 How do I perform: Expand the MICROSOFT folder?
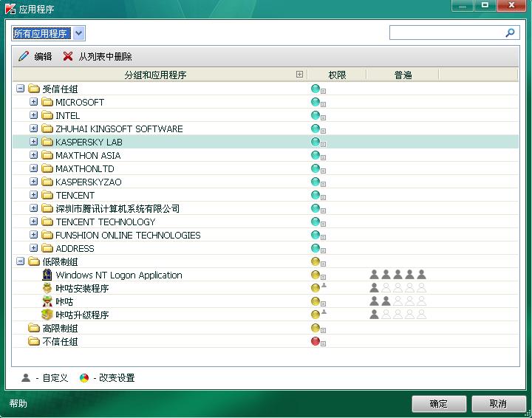[x=33, y=102]
